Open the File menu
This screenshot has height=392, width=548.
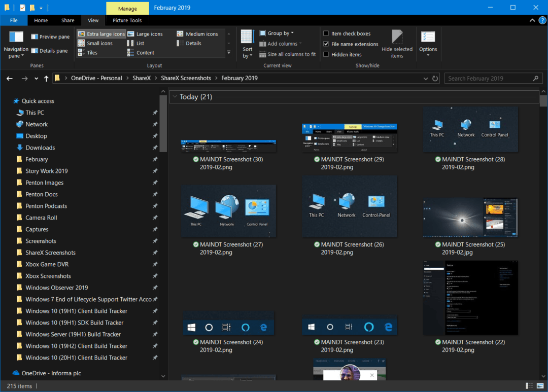pos(14,20)
